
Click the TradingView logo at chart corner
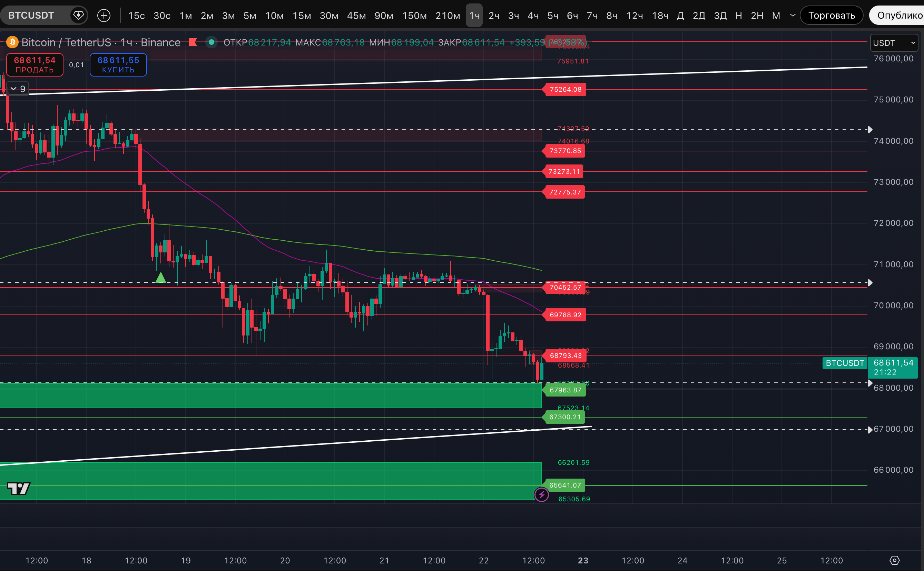19,488
